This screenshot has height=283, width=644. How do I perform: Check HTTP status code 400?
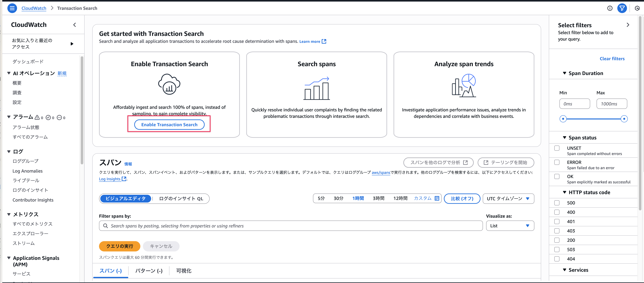(557, 212)
